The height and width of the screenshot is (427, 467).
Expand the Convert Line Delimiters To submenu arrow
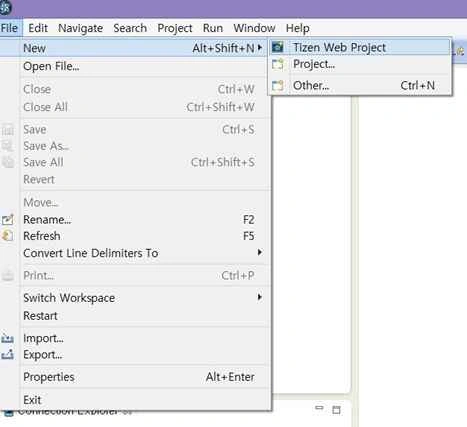[260, 252]
